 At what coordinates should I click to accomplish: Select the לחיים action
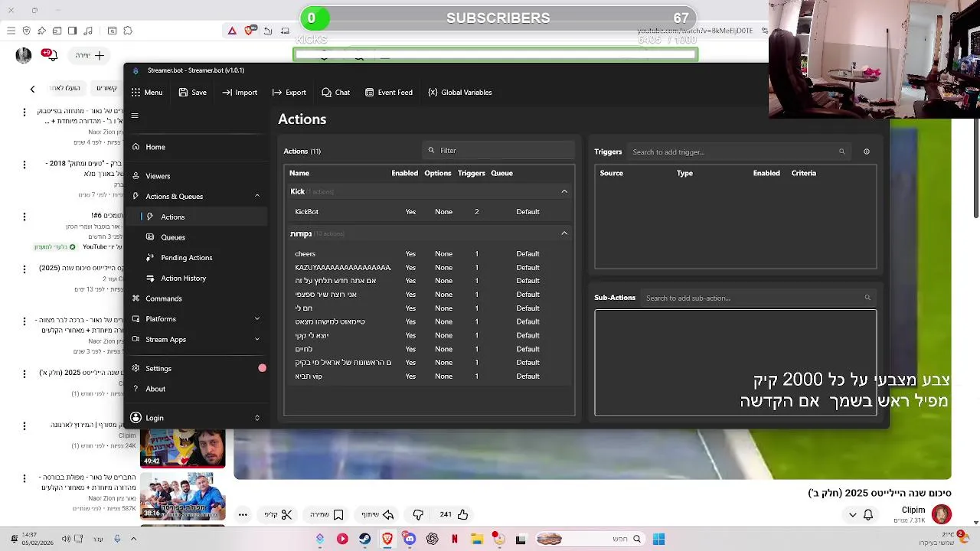point(429,349)
